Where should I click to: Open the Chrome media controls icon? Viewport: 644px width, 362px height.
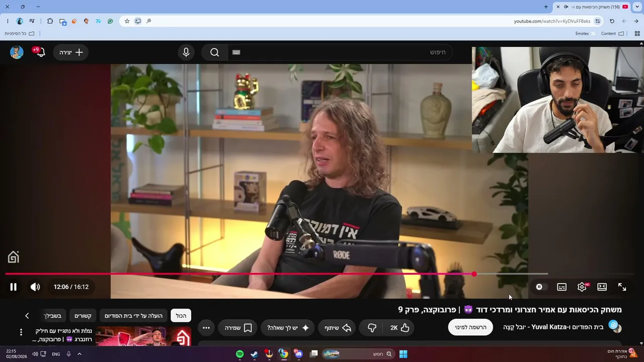pyautogui.click(x=32, y=21)
